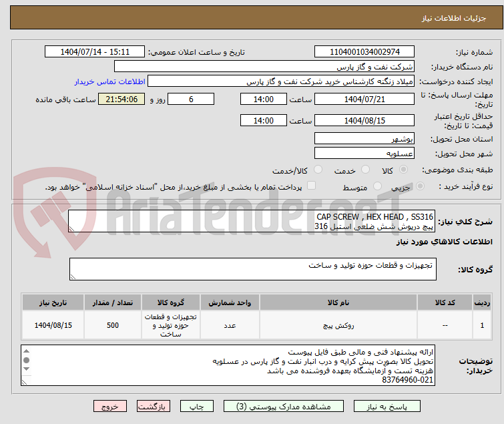Click the scroll thumb in buyer notes box
Image resolution: width=504 pixels, height=424 pixels.
(26, 360)
